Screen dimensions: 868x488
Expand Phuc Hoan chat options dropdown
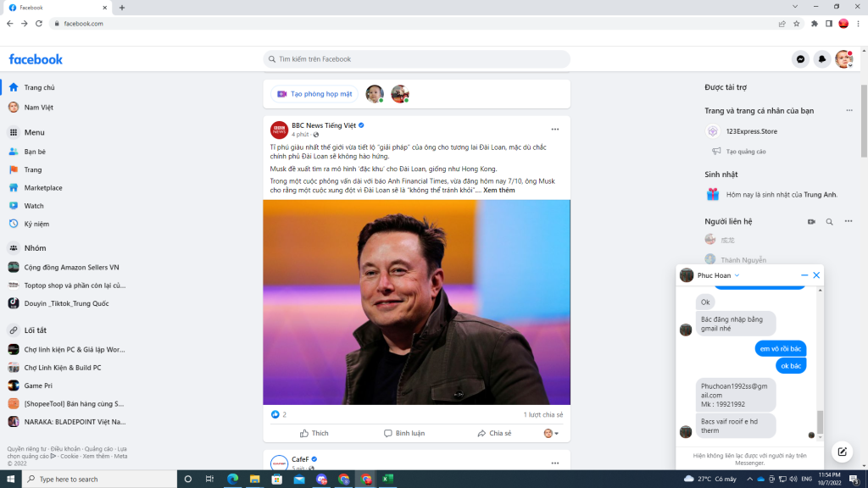coord(737,275)
